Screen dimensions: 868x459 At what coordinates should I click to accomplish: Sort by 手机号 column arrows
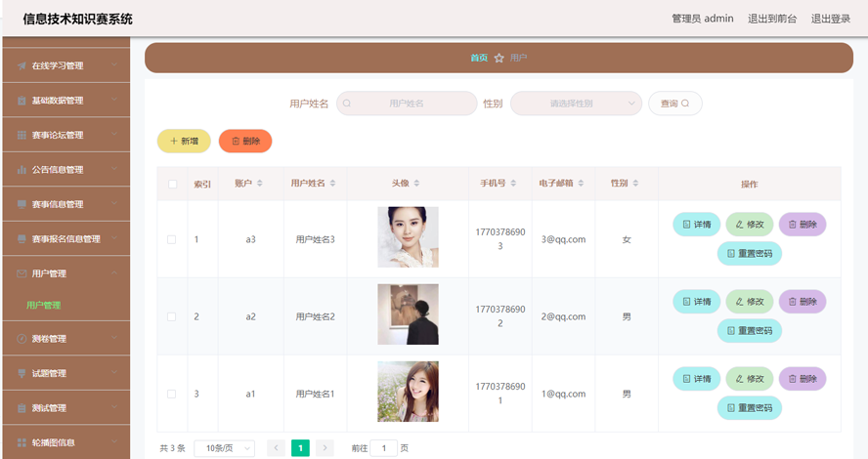[x=513, y=183]
